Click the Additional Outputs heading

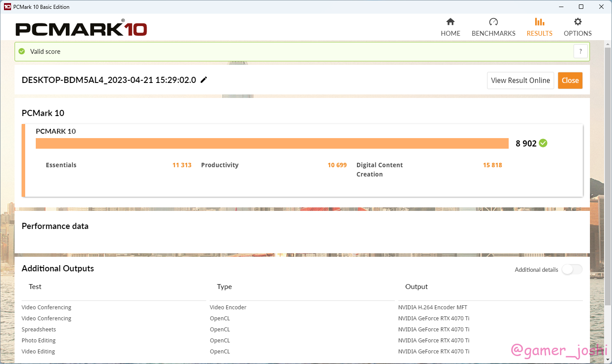[58, 268]
